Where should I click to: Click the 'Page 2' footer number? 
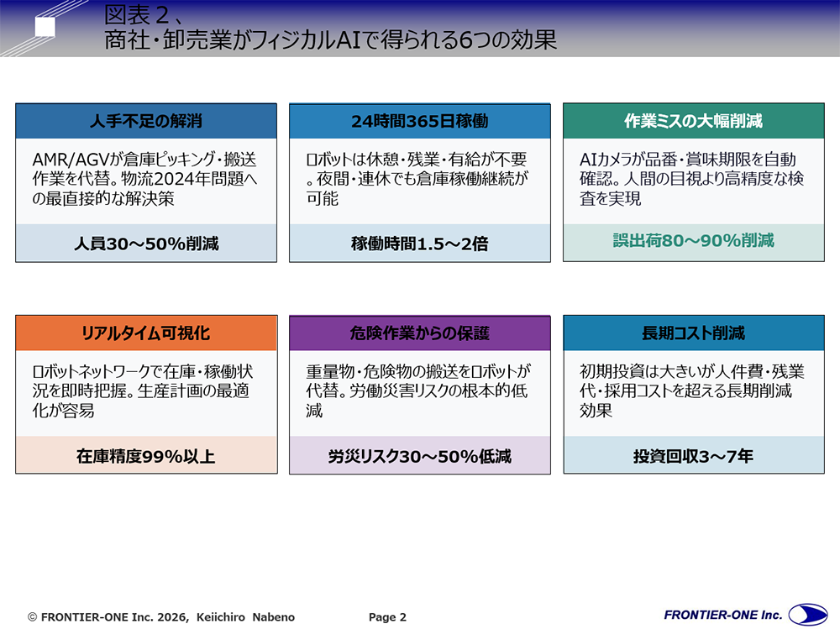[x=387, y=617]
